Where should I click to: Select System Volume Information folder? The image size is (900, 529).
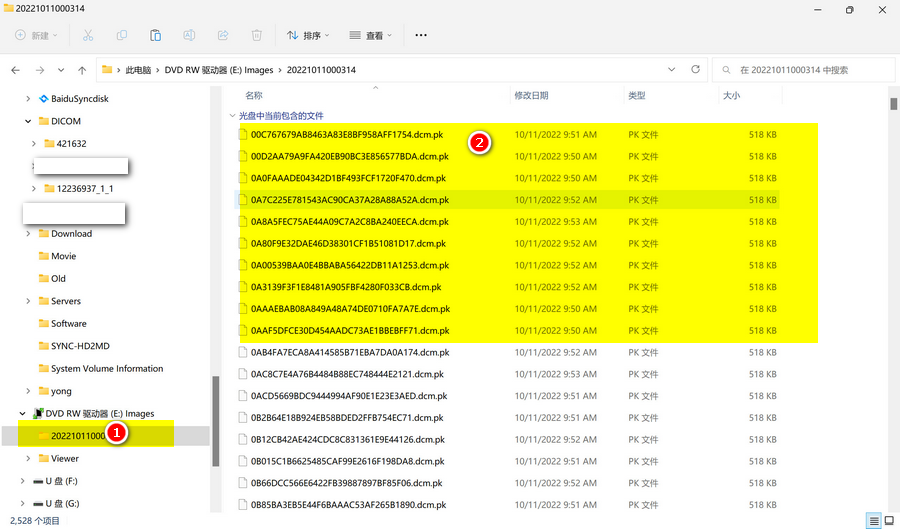(x=107, y=368)
